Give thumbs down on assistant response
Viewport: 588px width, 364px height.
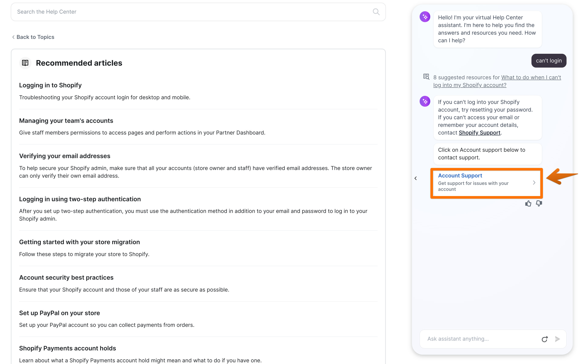539,204
